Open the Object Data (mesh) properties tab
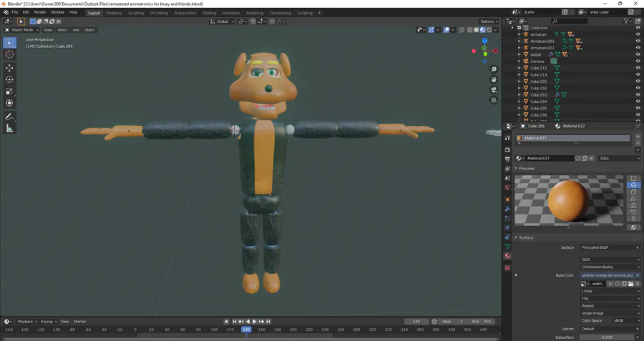 coord(507,247)
